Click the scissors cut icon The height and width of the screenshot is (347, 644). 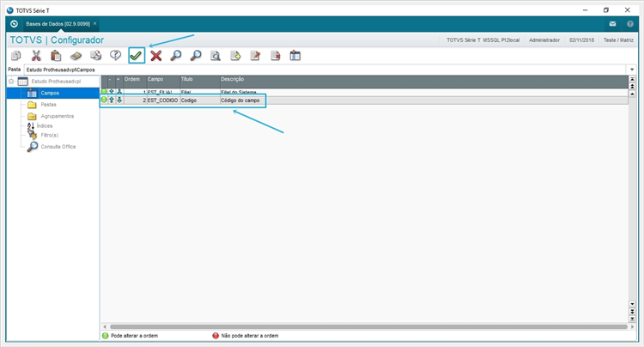36,56
